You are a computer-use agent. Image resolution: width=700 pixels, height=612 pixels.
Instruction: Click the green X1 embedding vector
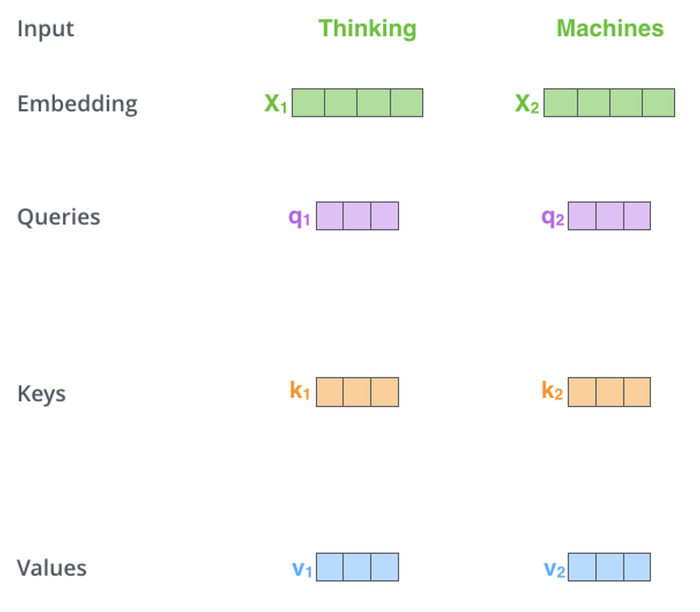click(357, 103)
